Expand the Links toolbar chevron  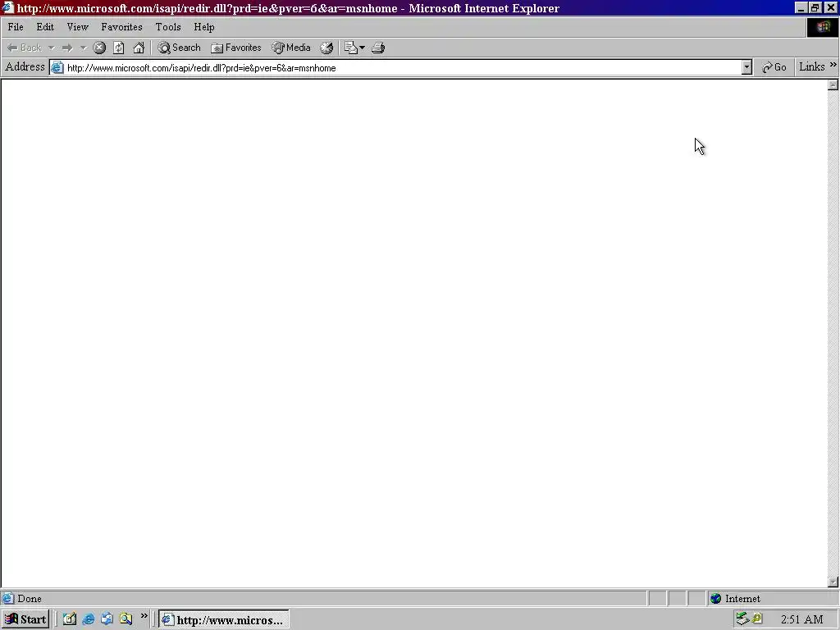[x=833, y=65]
